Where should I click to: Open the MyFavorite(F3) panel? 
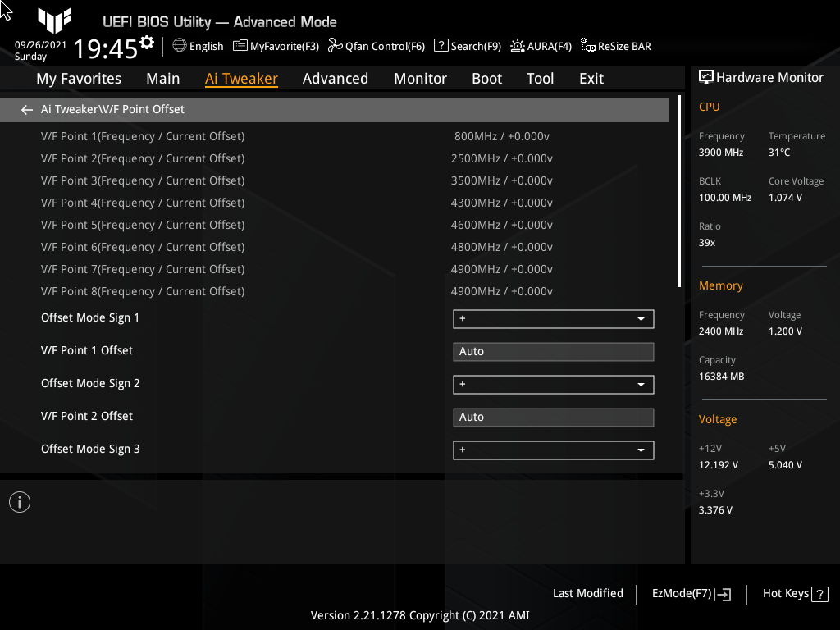(x=276, y=46)
